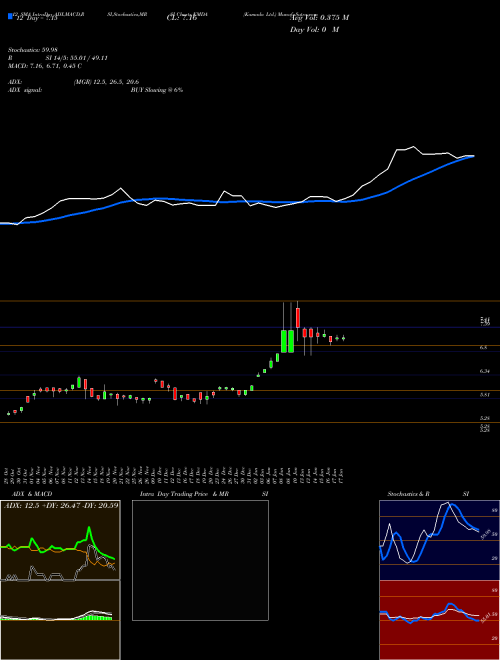The width and height of the screenshot is (500, 660).
Task: Click the blue 12-day SMA legend square
Action: [x=10, y=17]
